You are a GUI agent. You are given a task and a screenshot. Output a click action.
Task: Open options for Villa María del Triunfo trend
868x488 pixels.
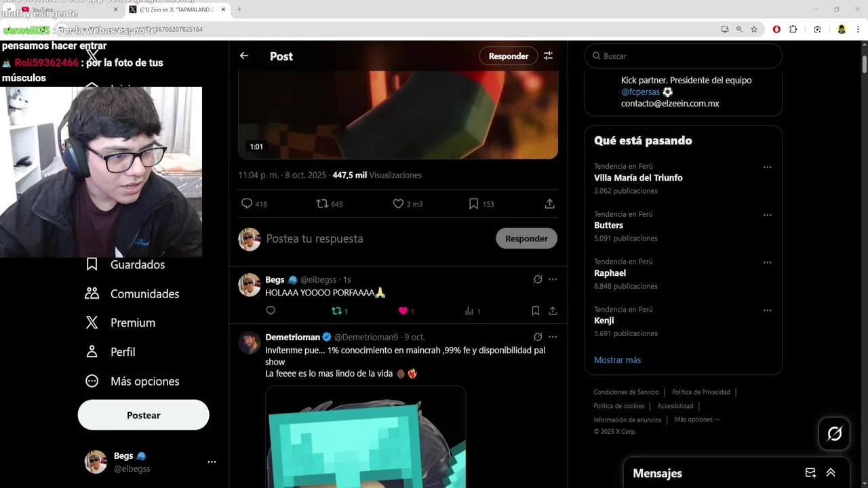(767, 167)
